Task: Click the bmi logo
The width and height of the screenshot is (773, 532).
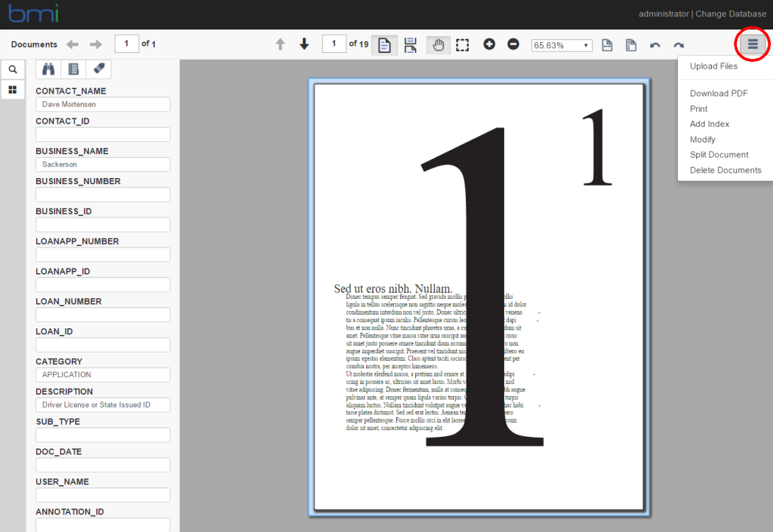Action: [33, 14]
